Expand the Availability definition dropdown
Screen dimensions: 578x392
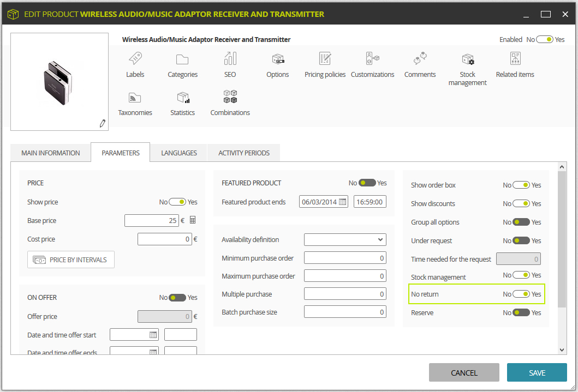[x=345, y=240]
